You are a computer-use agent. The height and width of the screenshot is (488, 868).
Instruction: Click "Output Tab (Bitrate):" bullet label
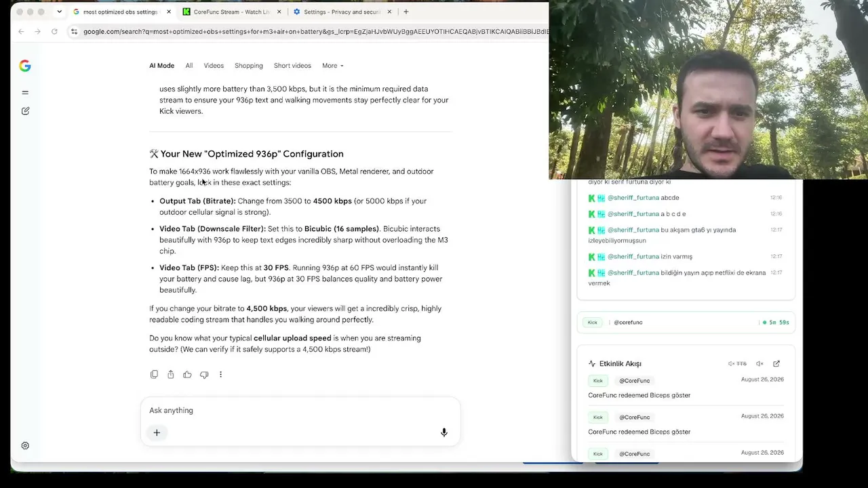tap(198, 201)
